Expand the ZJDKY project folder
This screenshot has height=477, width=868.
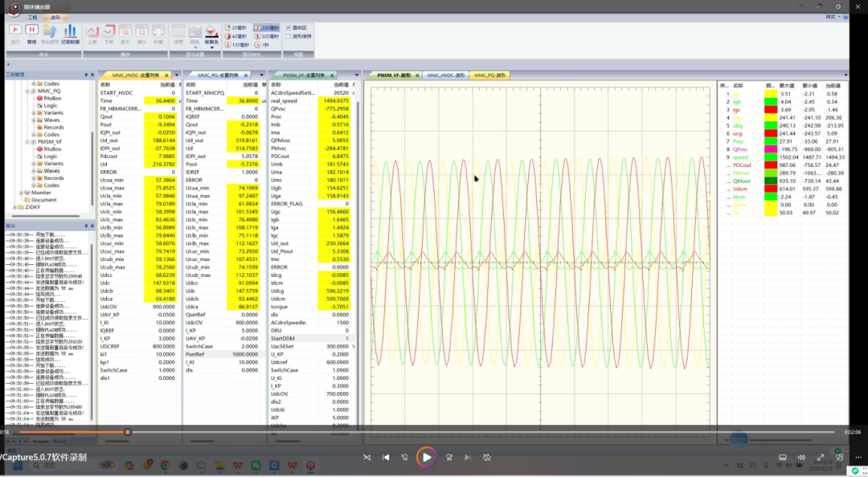(16, 207)
